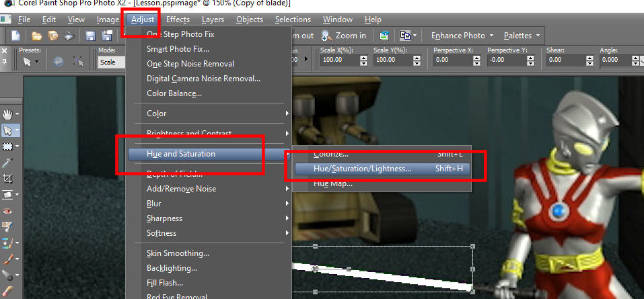Select the Makeover tool
644x299 pixels.
[x=7, y=227]
